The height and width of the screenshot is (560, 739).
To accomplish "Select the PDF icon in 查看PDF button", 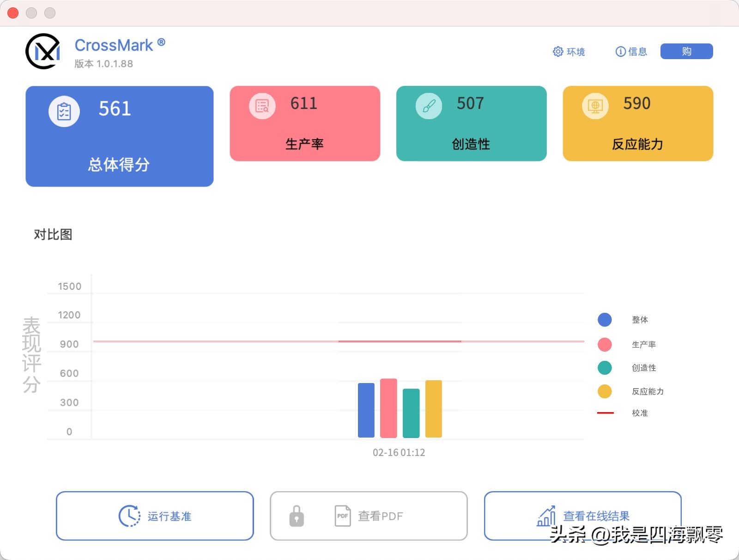I will coord(342,516).
